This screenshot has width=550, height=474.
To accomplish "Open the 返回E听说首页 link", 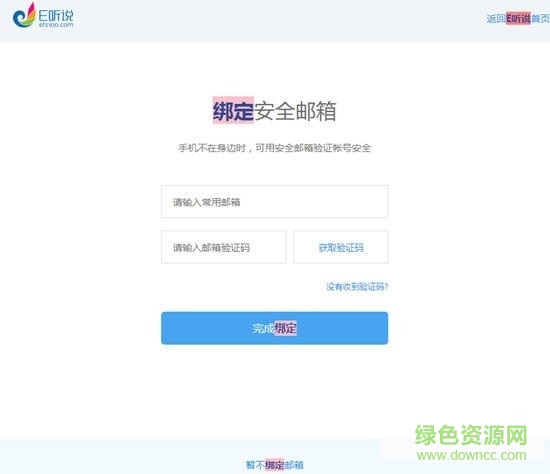I will [x=518, y=18].
